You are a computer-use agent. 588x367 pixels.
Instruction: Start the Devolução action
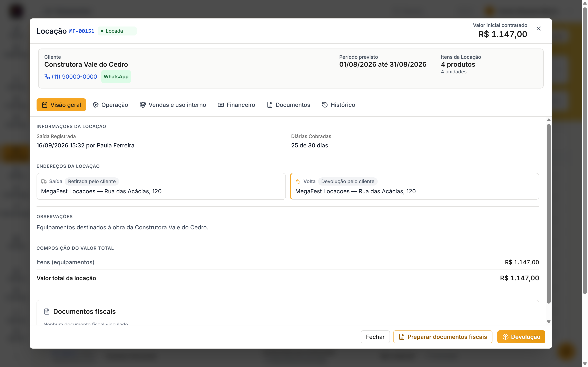(x=521, y=337)
